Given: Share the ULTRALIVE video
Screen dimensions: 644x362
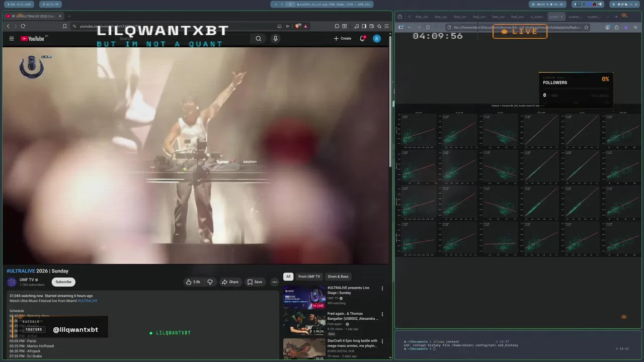Looking at the screenshot, I should (230, 282).
